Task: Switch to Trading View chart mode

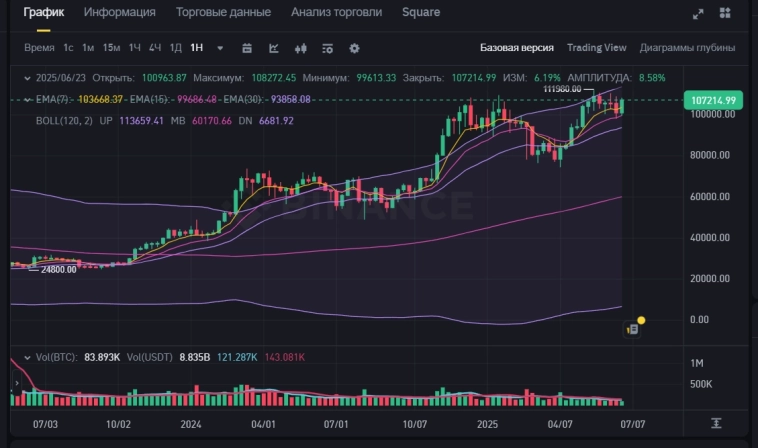Action: [x=596, y=48]
